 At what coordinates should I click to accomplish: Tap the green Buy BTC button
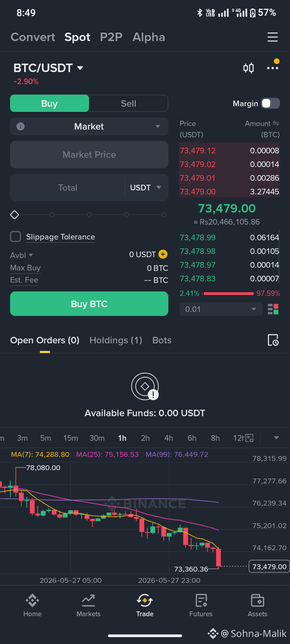click(x=89, y=304)
